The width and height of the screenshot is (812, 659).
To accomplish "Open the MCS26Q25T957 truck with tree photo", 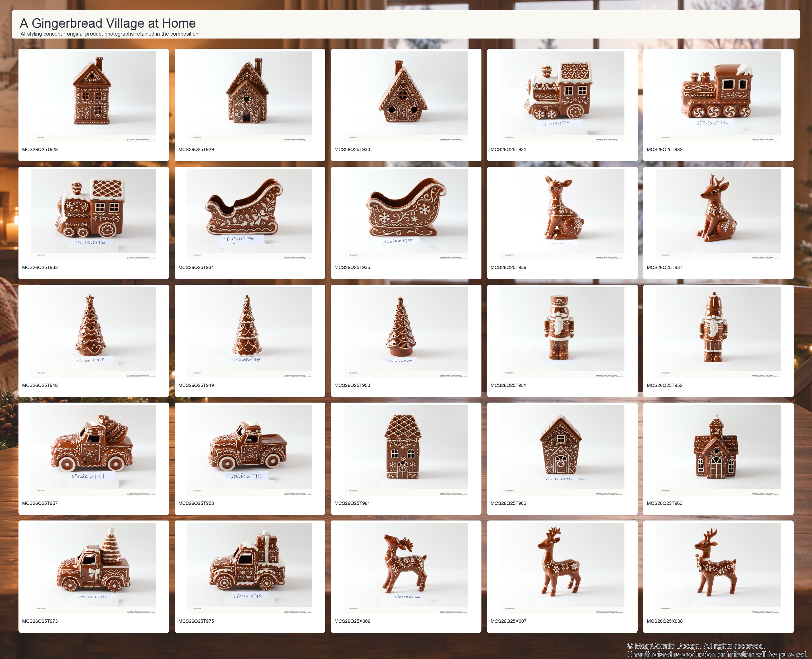I will [93, 451].
